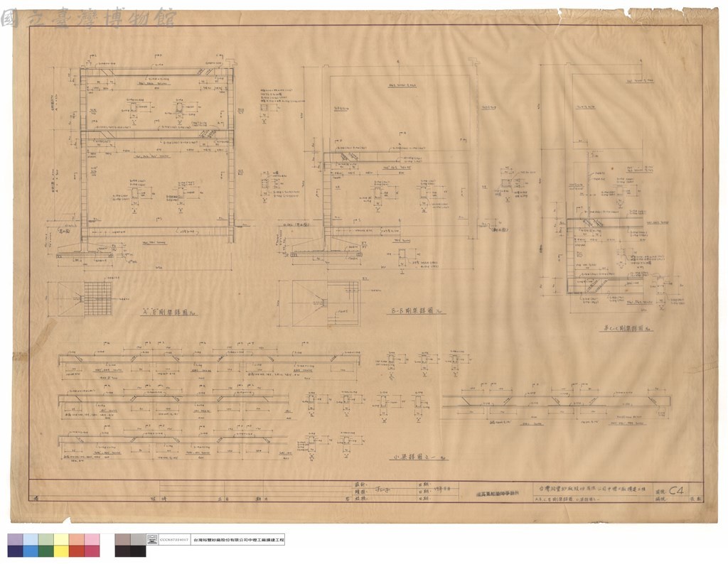728x564 pixels.
Task: Click the scanner icon beside the catalog number
Action: (152, 539)
